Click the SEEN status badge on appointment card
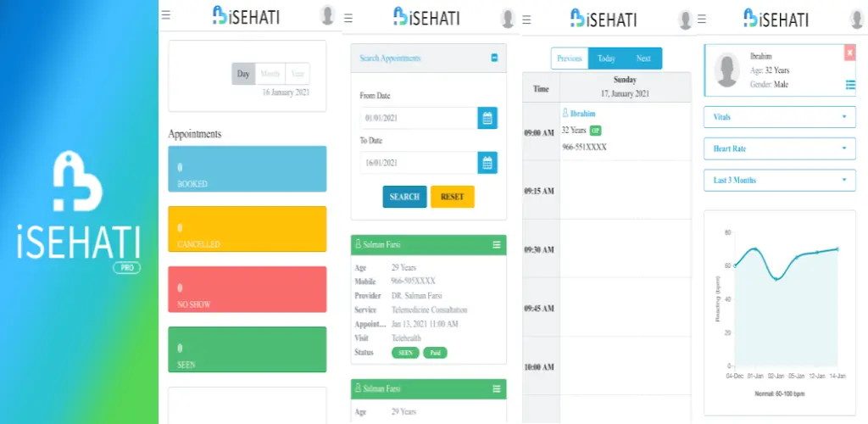 (x=405, y=353)
